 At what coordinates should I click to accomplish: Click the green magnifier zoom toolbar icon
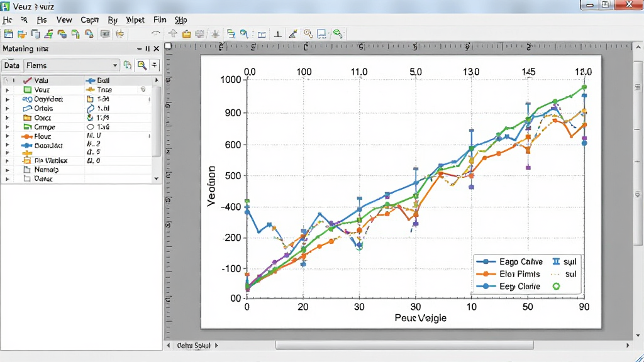[338, 34]
